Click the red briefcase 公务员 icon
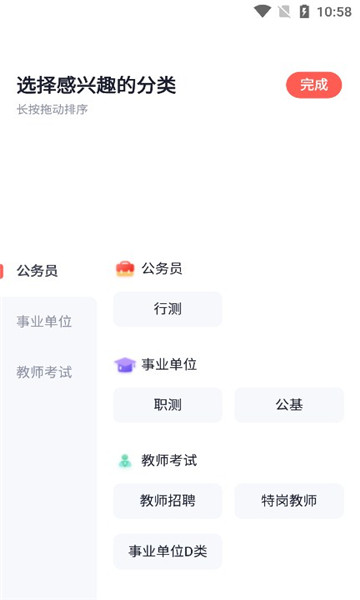Image resolution: width=360 pixels, height=600 pixels. click(x=125, y=269)
